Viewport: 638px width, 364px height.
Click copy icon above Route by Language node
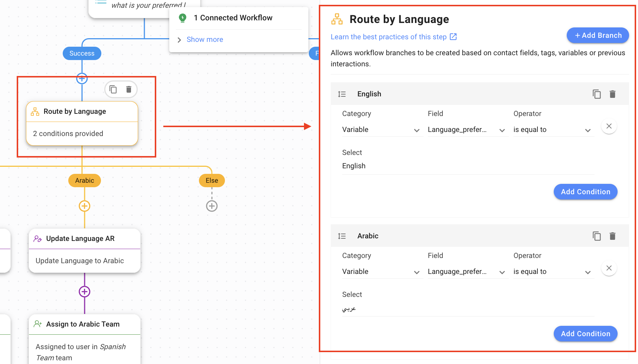tap(113, 90)
